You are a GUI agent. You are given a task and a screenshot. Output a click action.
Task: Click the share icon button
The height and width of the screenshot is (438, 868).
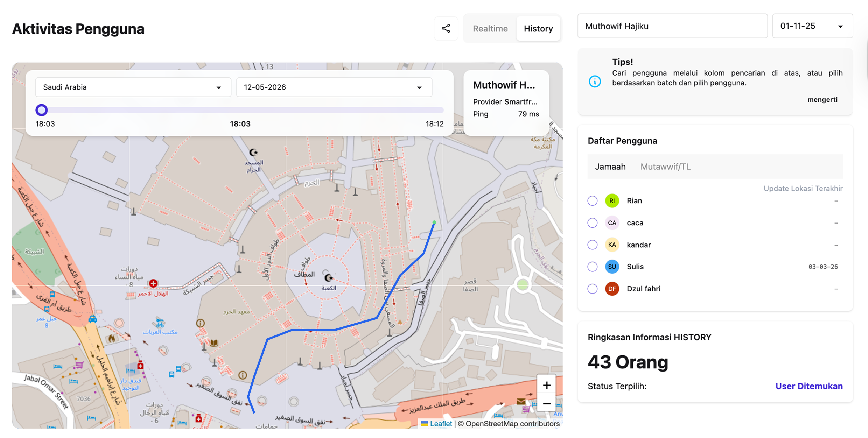click(446, 28)
